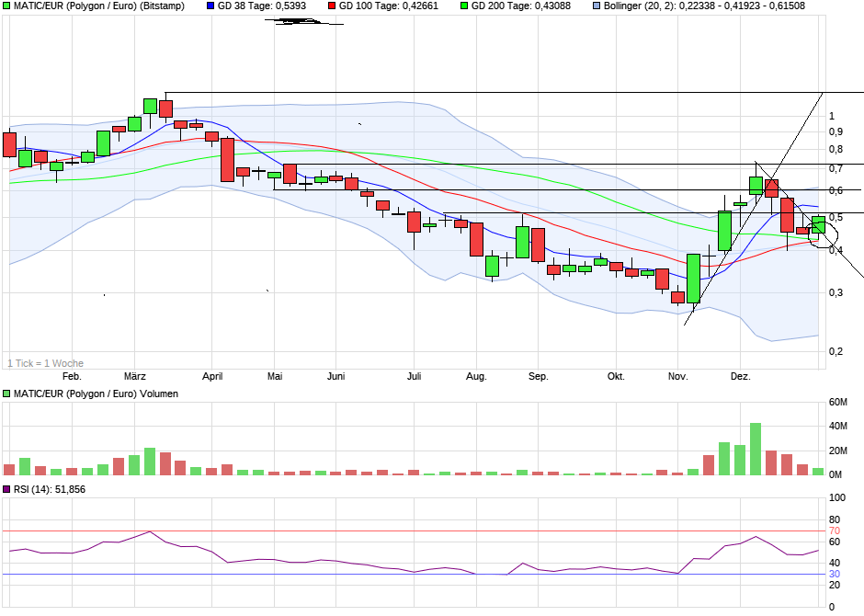Screen dimensions: 864x616
Task: Click the volume axis value '20M'
Action: point(838,451)
